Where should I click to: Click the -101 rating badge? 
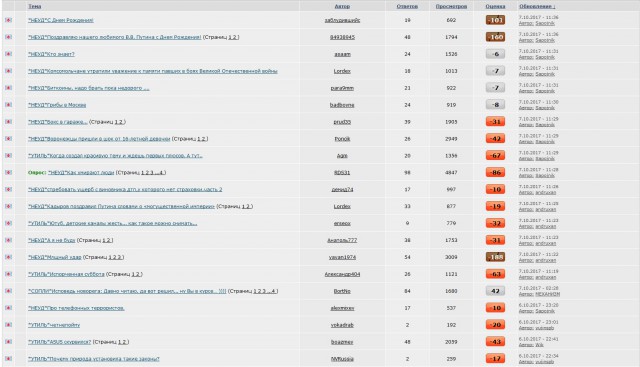(x=495, y=20)
